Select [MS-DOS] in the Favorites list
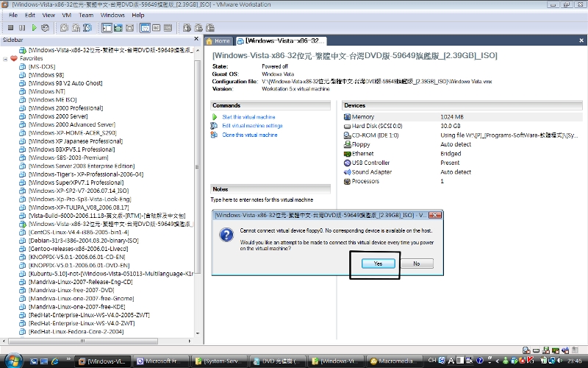Viewport: 588px width, 368px height. pos(42,66)
